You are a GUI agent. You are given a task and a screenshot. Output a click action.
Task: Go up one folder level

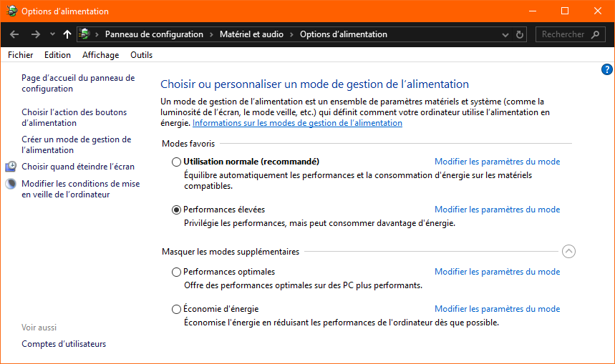tap(67, 34)
